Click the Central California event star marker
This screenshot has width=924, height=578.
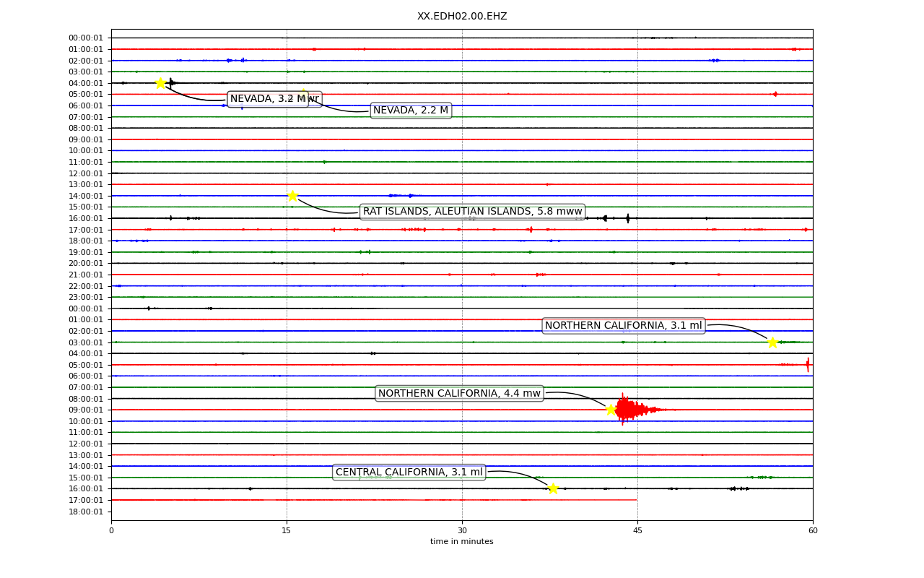(x=553, y=488)
